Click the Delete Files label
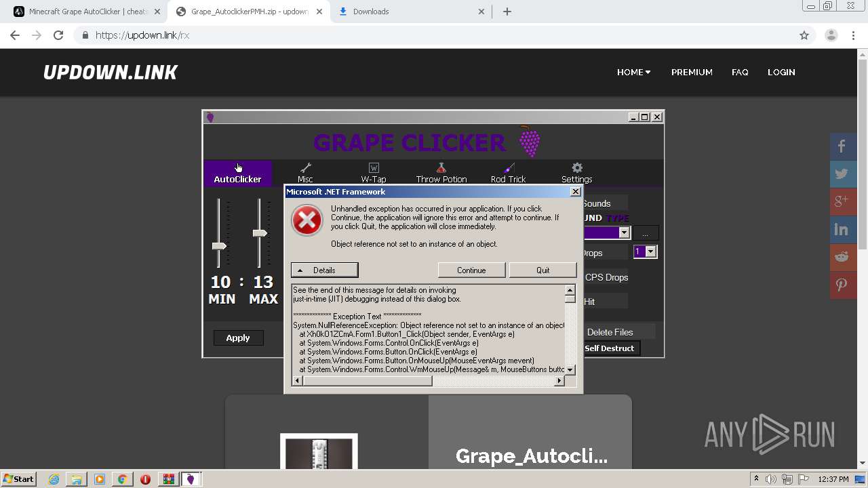Image resolution: width=868 pixels, height=488 pixels. click(610, 332)
